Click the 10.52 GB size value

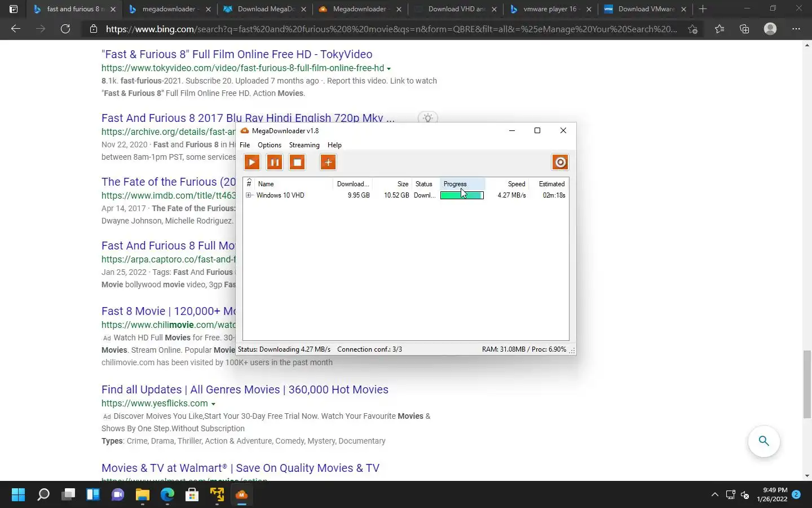tap(396, 195)
